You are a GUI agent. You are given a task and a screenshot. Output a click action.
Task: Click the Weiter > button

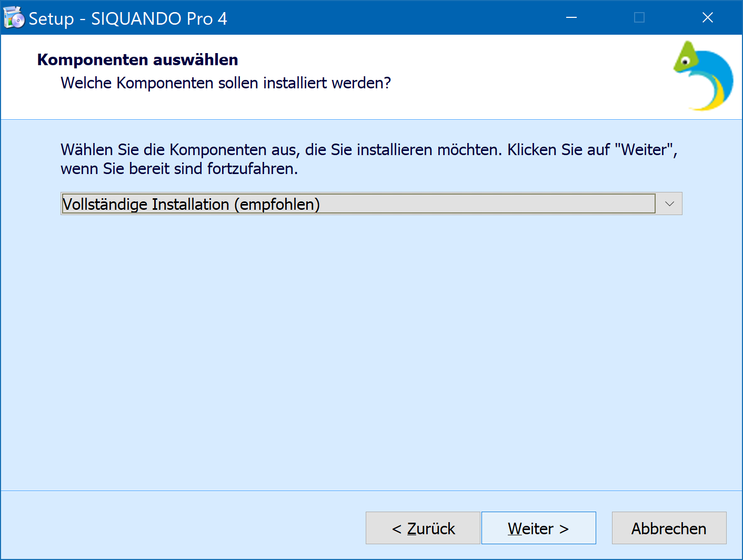point(538,528)
